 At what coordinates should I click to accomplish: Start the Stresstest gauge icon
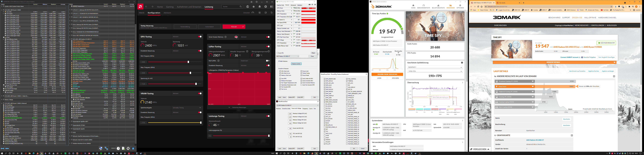coord(253,13)
